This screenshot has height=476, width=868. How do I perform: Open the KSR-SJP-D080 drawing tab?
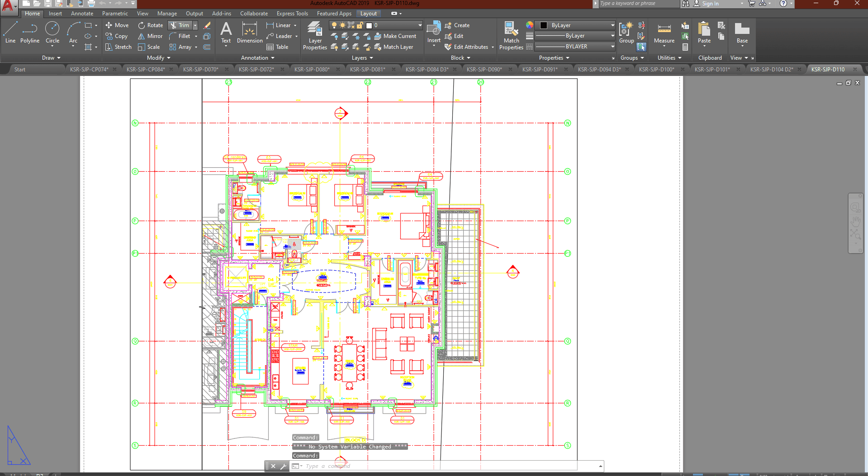click(x=312, y=69)
